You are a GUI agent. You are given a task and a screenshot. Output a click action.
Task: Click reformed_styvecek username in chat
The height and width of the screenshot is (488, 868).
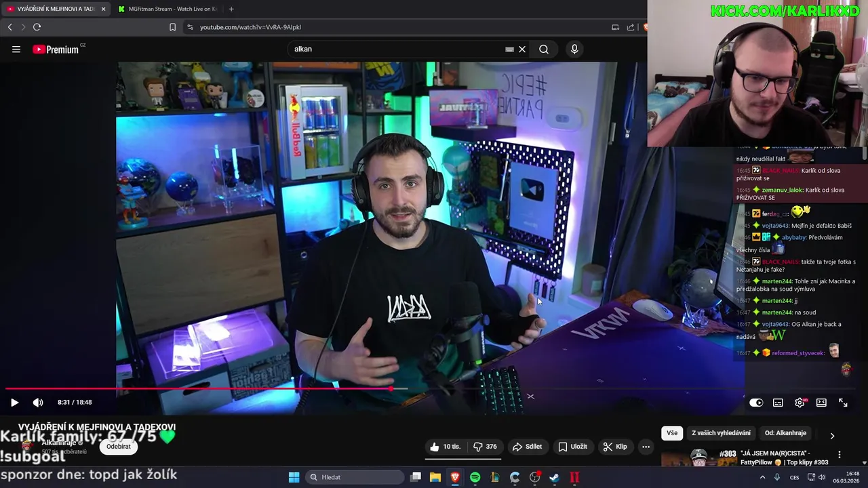click(x=799, y=353)
